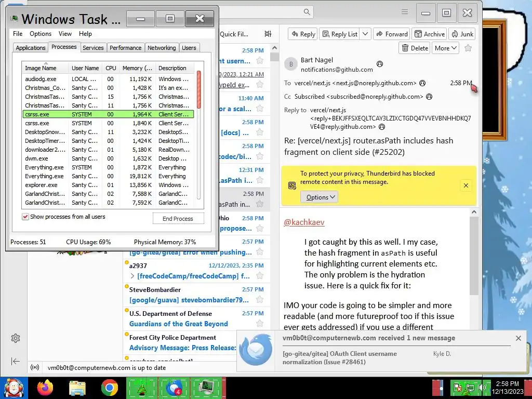Open the Santa start button
The width and height of the screenshot is (532, 399).
tap(14, 388)
